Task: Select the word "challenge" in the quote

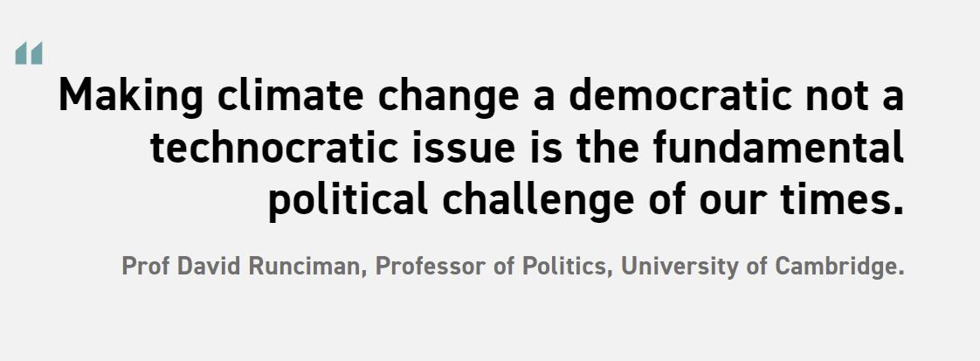Action: click(x=538, y=201)
